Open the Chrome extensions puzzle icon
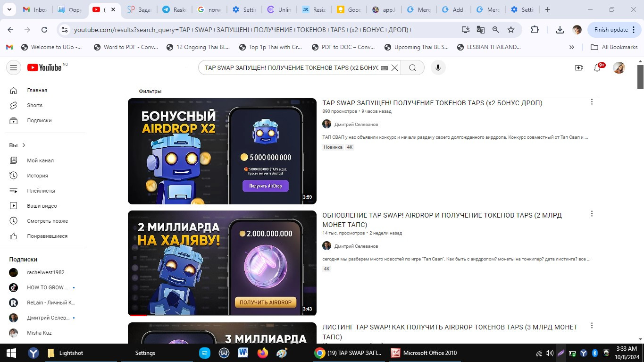 (x=535, y=30)
